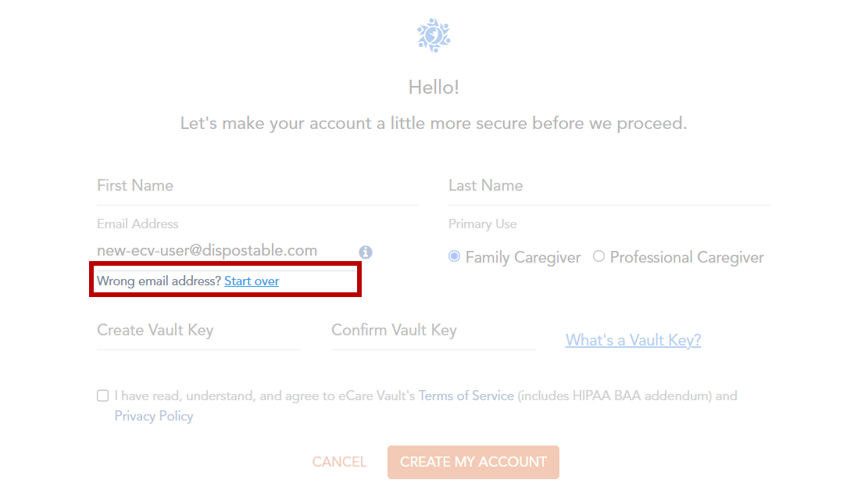Click the Hello! heading
868x494 pixels.
[434, 88]
